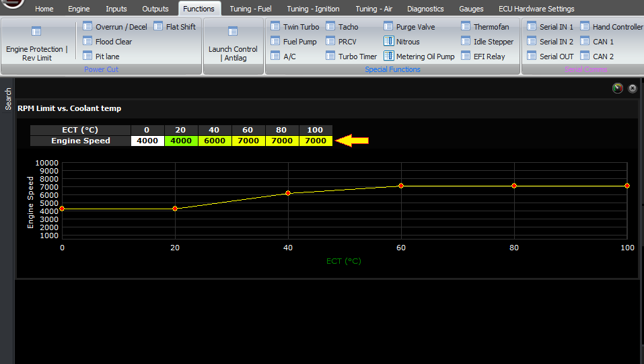The image size is (644, 364).
Task: Open Hand Controller settings
Action: 612,27
